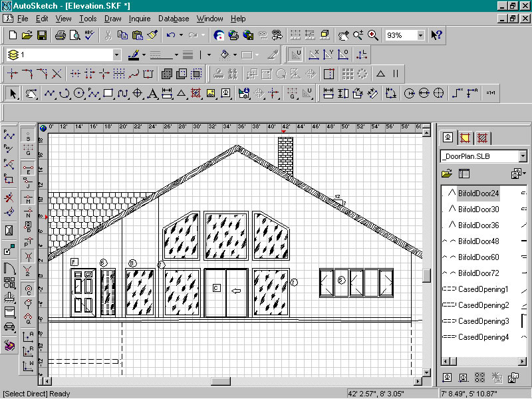This screenshot has width=532, height=399.
Task: Open a file with the Open folder icon
Action: (27, 35)
